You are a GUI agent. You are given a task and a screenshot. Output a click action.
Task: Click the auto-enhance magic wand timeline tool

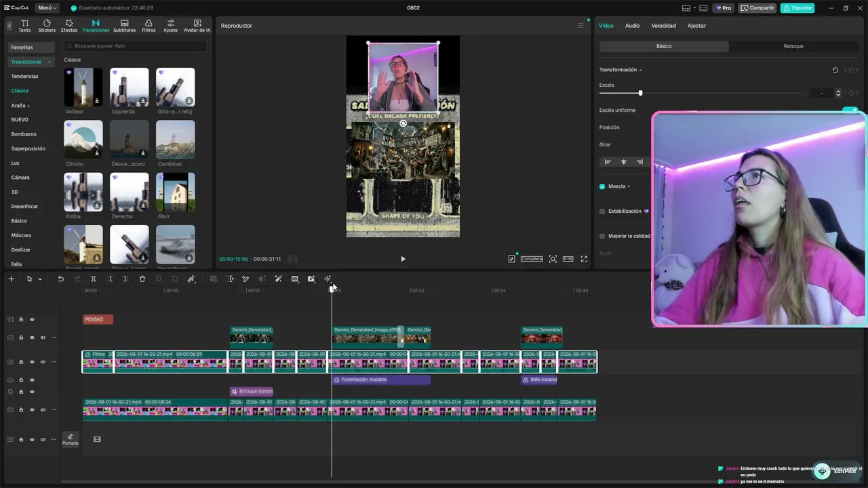coord(278,279)
